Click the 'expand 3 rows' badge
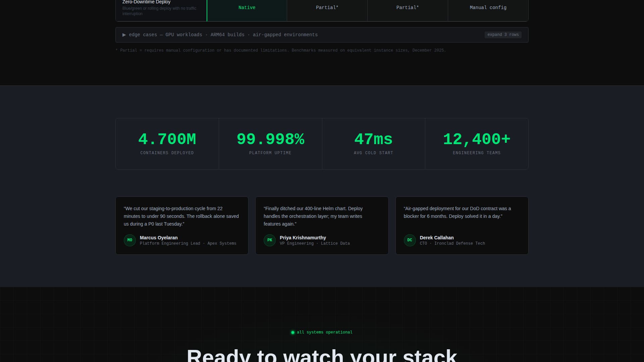 click(x=503, y=35)
